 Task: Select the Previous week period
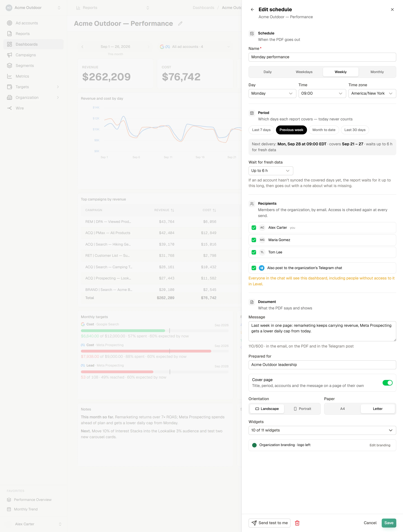click(x=291, y=130)
